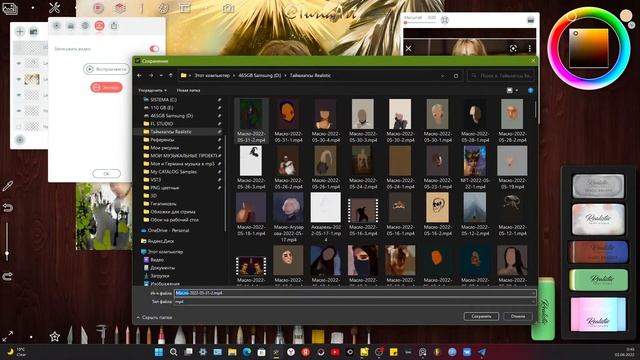The image size is (640, 360).
Task: Add a new layer with the plus icon
Action: [x=20, y=31]
